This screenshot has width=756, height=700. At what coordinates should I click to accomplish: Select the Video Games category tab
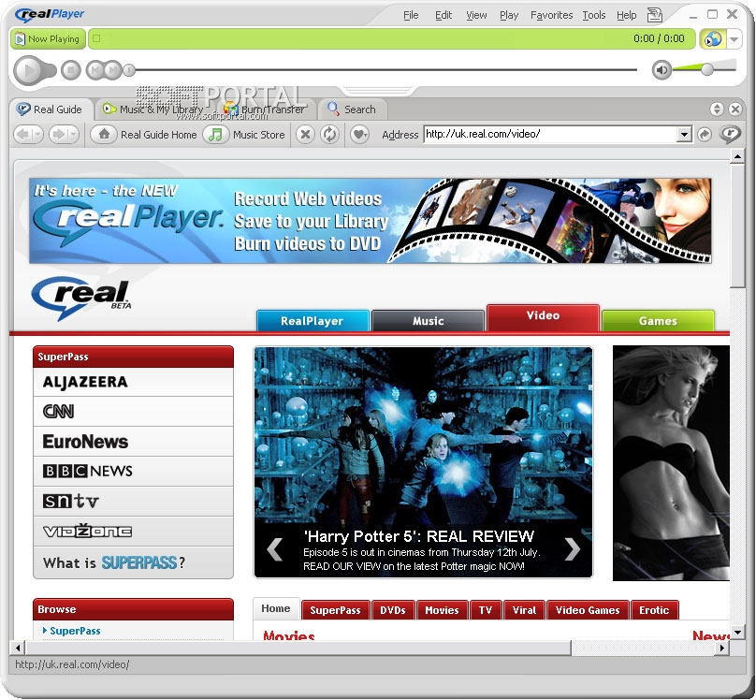coord(588,610)
